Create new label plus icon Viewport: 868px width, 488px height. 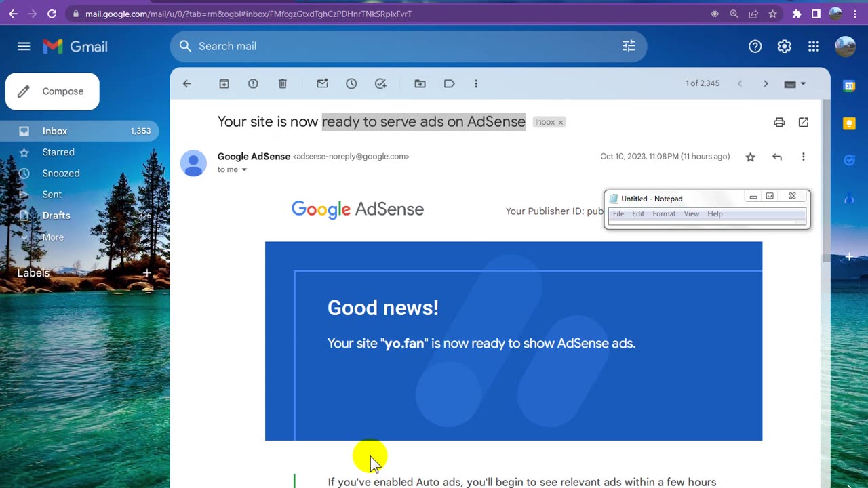point(146,272)
